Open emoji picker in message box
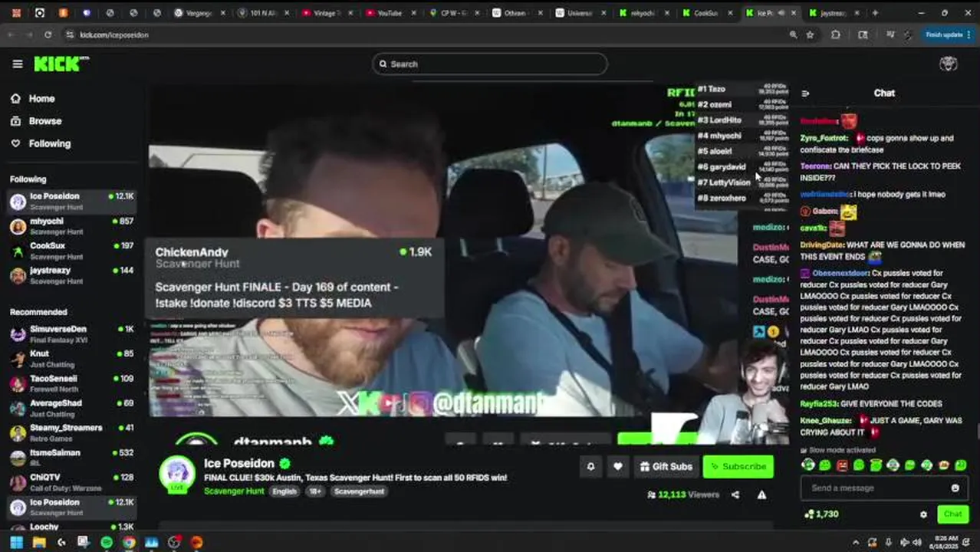Image resolution: width=980 pixels, height=552 pixels. pos(955,488)
